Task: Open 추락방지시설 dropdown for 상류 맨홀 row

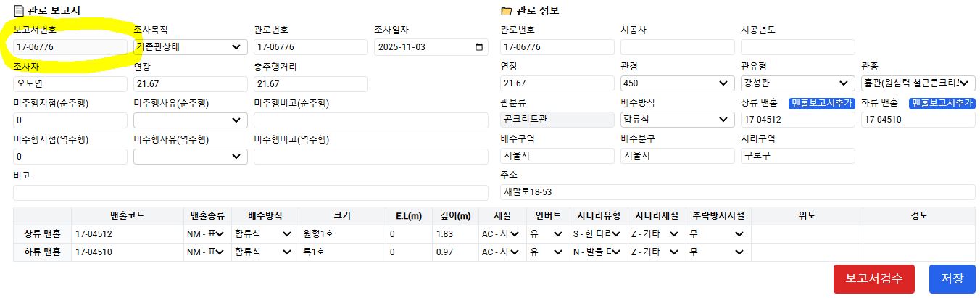Action: tap(718, 233)
